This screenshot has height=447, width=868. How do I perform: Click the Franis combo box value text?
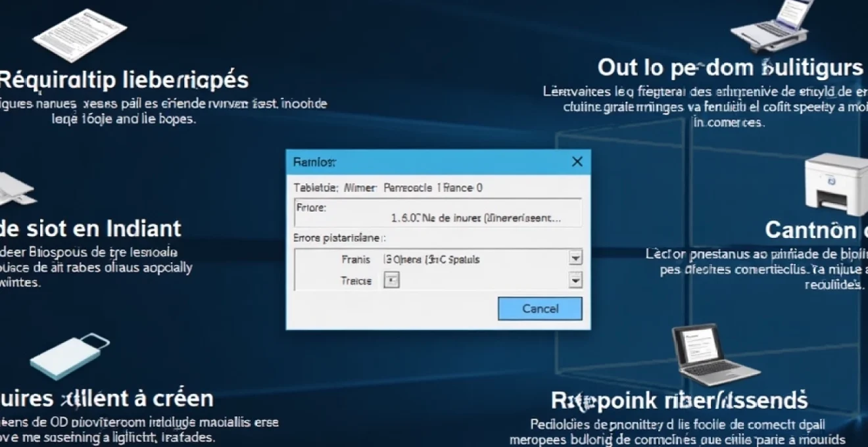431,259
